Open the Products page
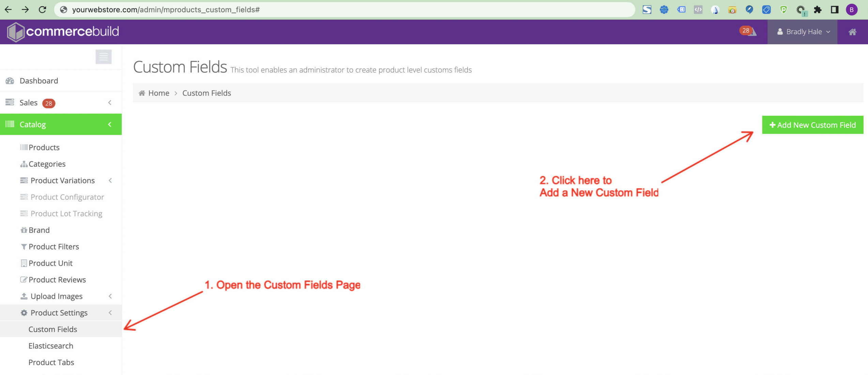The image size is (868, 375). coord(44,147)
